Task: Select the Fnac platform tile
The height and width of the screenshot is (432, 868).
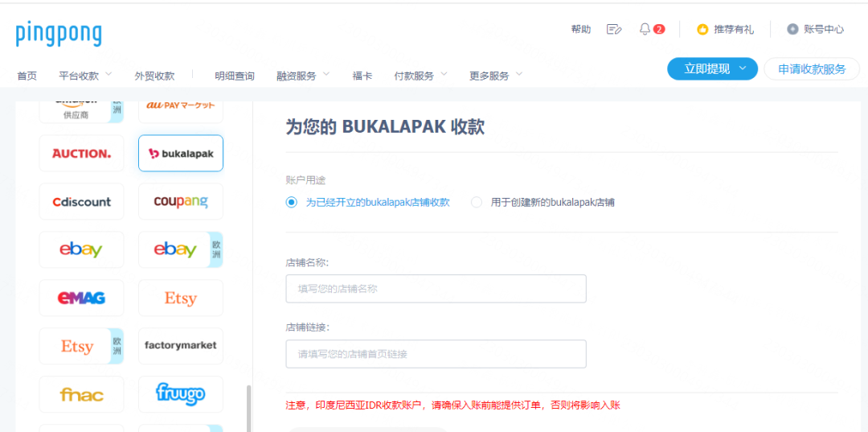Action: (81, 394)
